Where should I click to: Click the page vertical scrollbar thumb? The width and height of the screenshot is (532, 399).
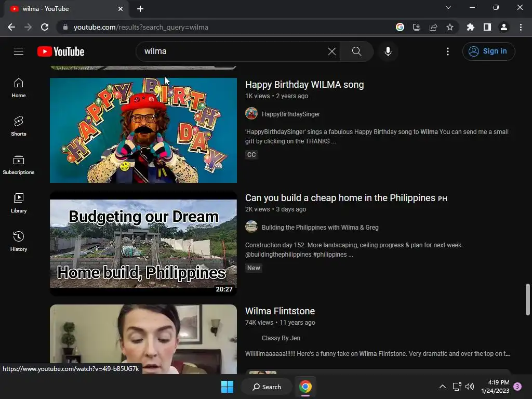528,300
